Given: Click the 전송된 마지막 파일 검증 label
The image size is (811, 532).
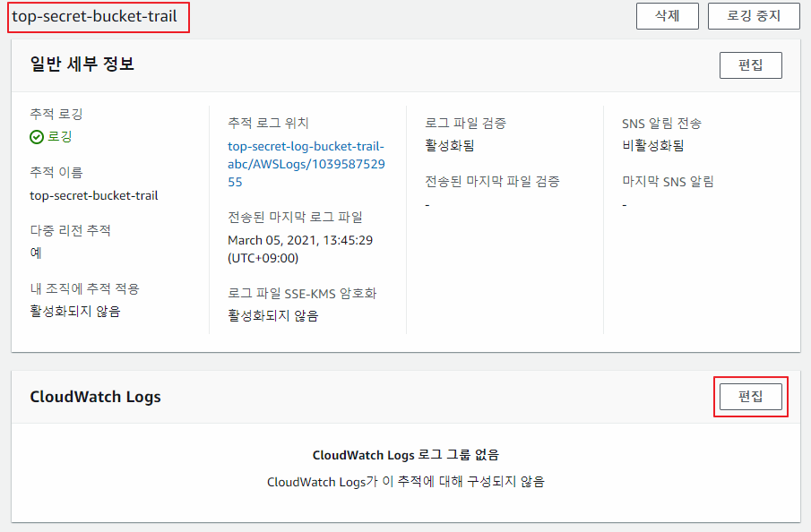Looking at the screenshot, I should pyautogui.click(x=492, y=182).
